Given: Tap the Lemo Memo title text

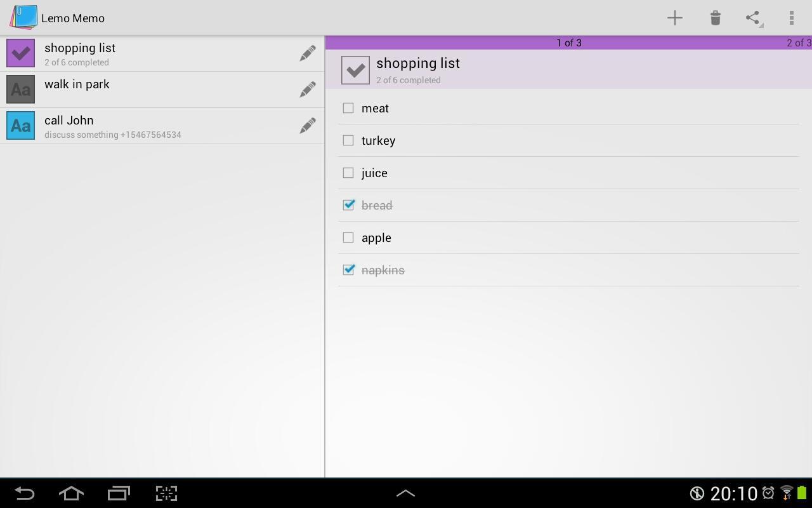Looking at the screenshot, I should click(73, 18).
